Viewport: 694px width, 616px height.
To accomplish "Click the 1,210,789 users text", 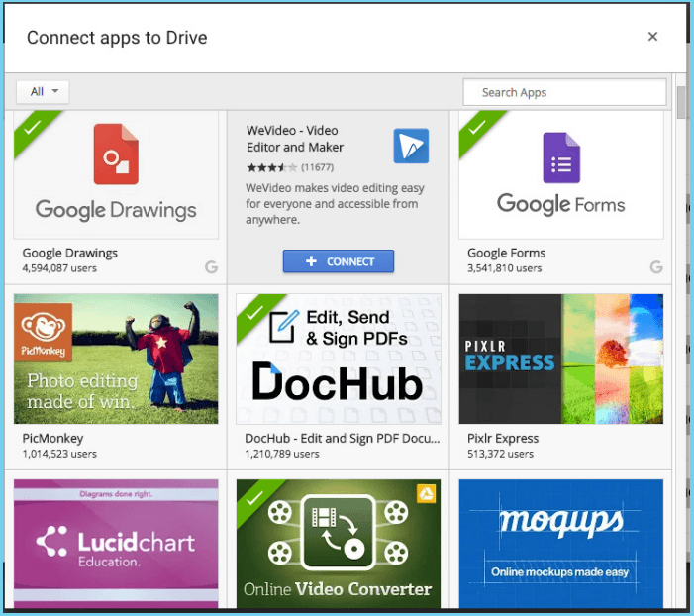I will pyautogui.click(x=282, y=454).
